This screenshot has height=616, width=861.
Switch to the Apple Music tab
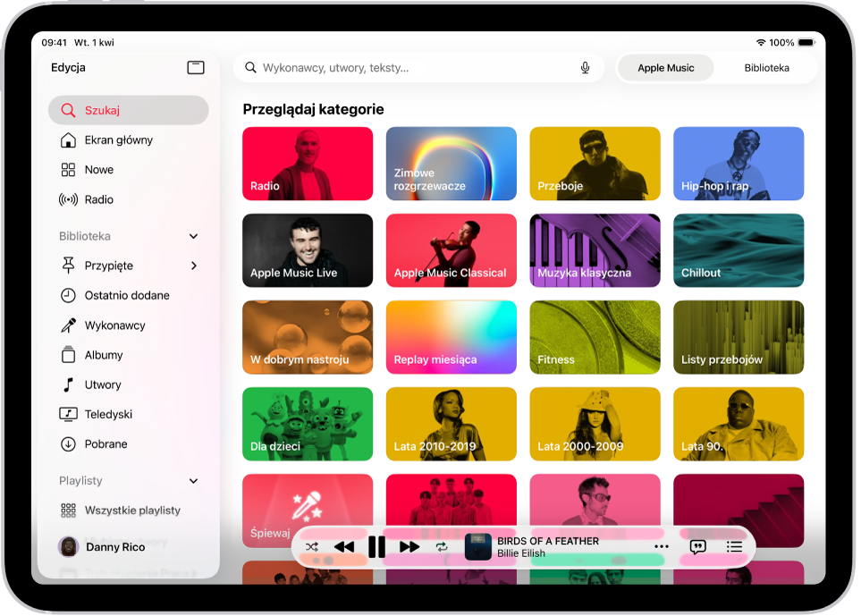[x=665, y=68]
